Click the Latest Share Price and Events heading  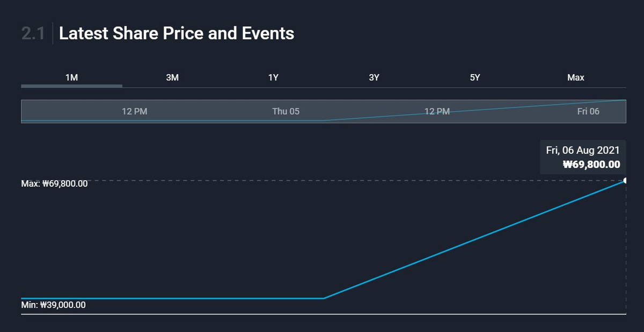click(x=177, y=33)
